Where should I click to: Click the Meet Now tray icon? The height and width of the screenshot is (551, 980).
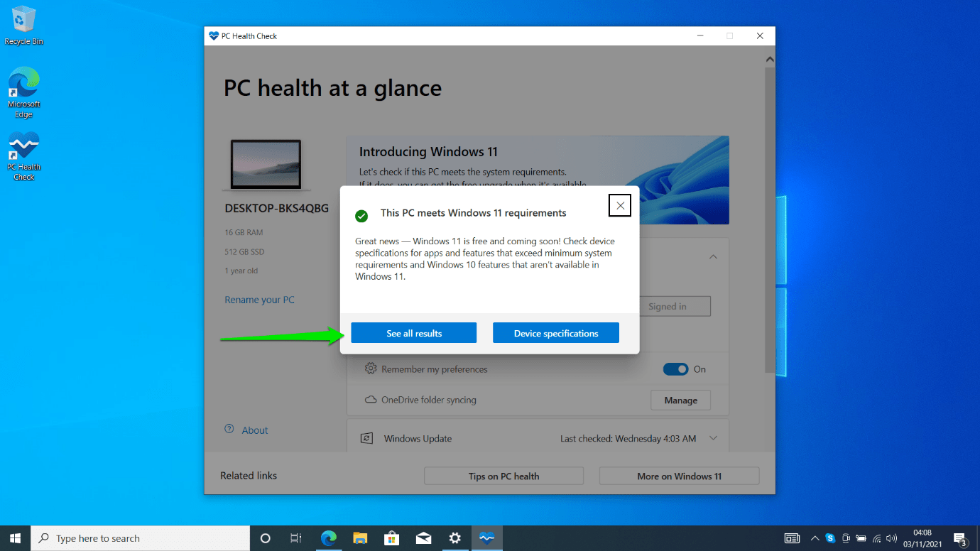(x=846, y=538)
